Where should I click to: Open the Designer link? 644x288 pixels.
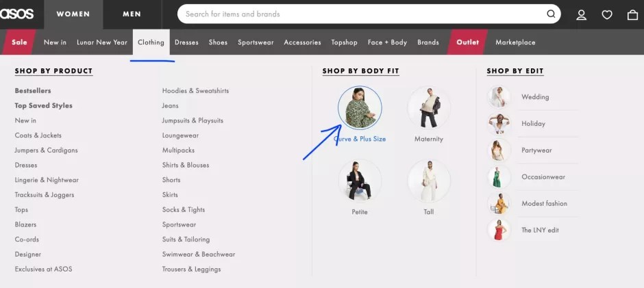(28, 254)
